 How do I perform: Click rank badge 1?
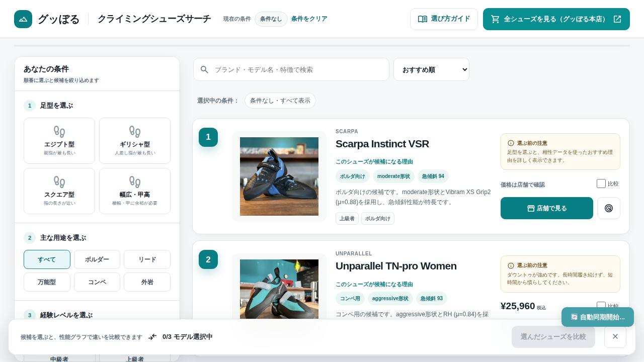tap(208, 137)
